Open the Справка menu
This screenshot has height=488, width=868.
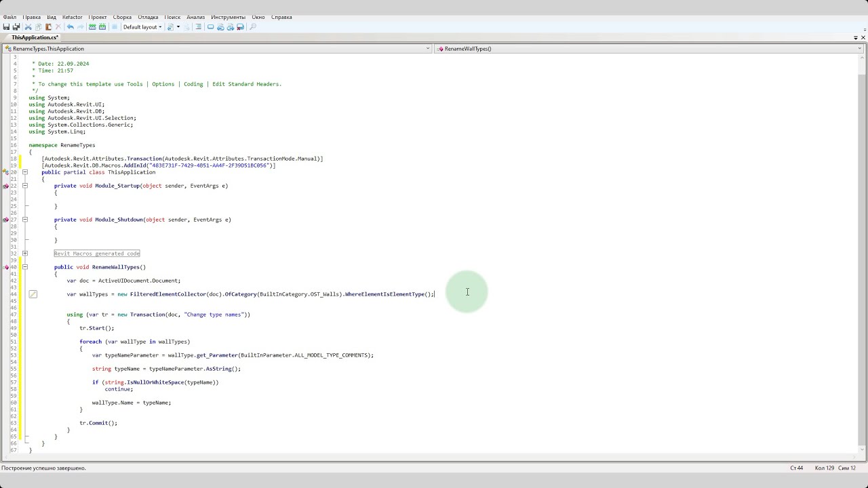(x=281, y=17)
